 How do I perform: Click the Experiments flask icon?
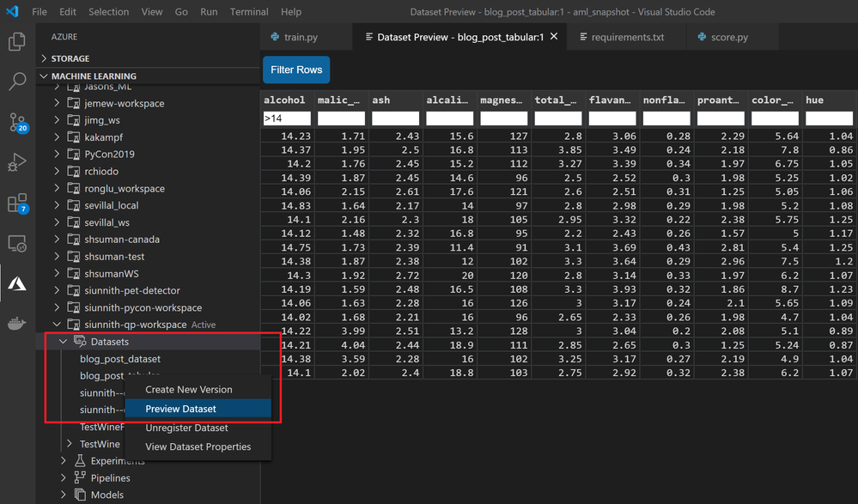pyautogui.click(x=80, y=460)
